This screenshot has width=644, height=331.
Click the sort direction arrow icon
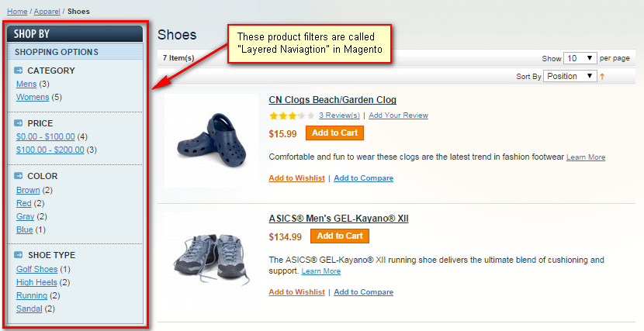[602, 76]
